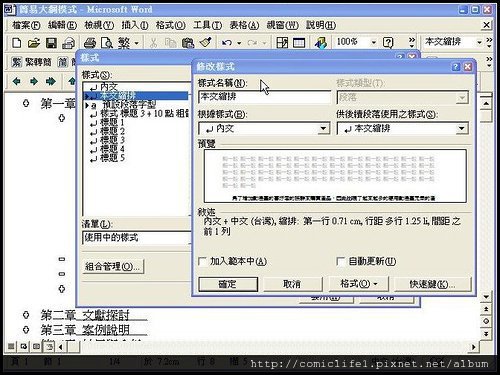Image resolution: width=500 pixels, height=375 pixels.
Task: Open the Undo history dropdown arrow
Action: (239, 43)
